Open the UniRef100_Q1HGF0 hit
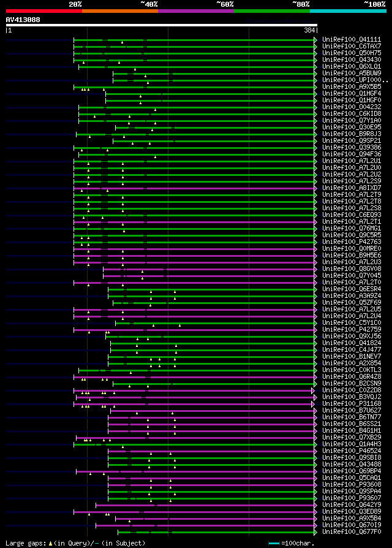Screen dimensions: 392x548 [352, 101]
